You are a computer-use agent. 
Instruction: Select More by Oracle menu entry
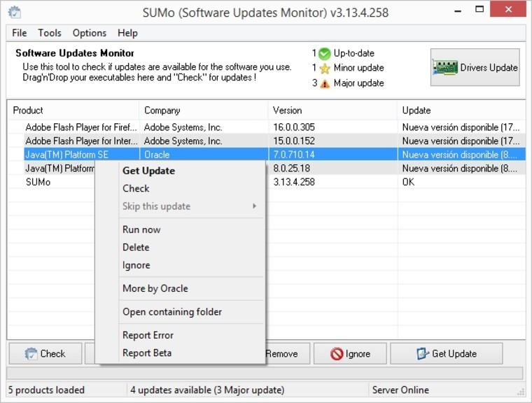tap(180, 288)
